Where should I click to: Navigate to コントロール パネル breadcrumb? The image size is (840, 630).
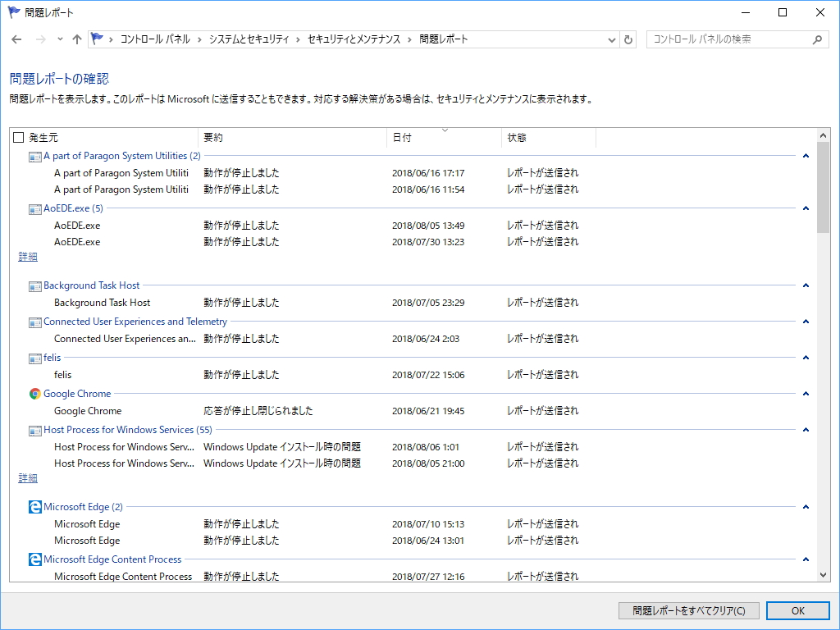coord(155,39)
